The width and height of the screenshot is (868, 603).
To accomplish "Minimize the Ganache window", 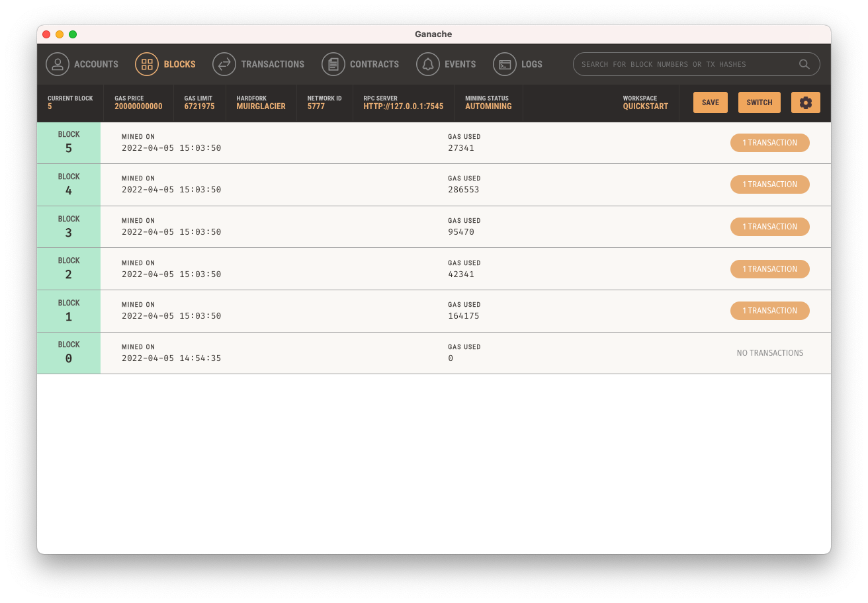I will (x=60, y=34).
